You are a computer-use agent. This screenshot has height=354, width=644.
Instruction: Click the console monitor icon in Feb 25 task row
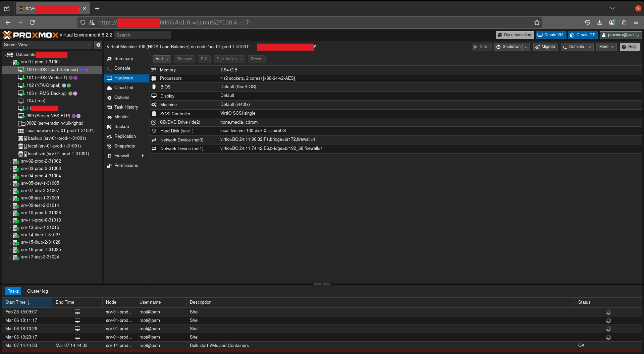77,312
